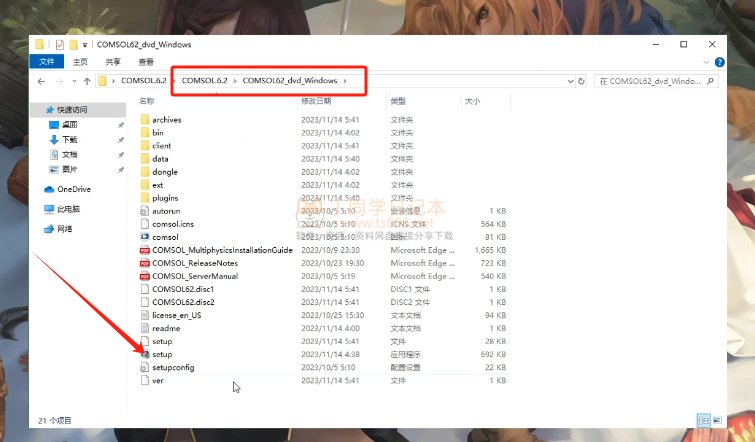Open 图片 in navigation pane

(x=69, y=169)
